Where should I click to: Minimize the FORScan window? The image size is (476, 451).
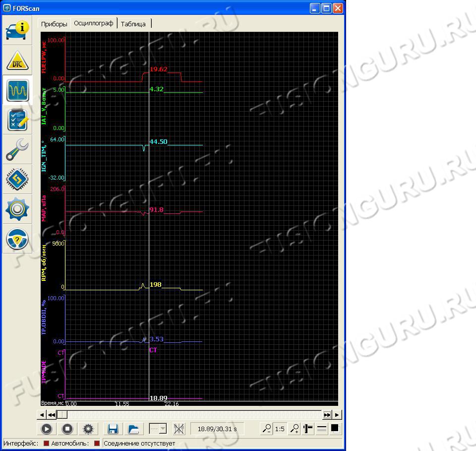tap(315, 8)
